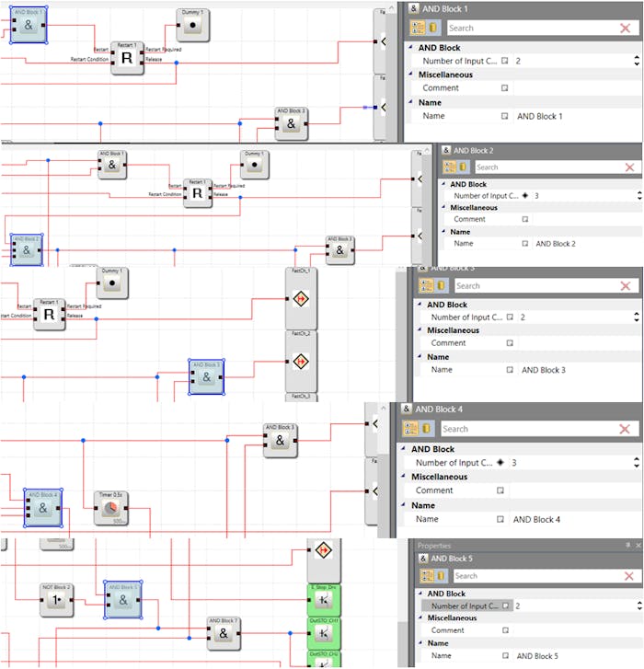Click the Comment property marker in AND Block 1 panel
The image size is (644, 669).
(504, 88)
